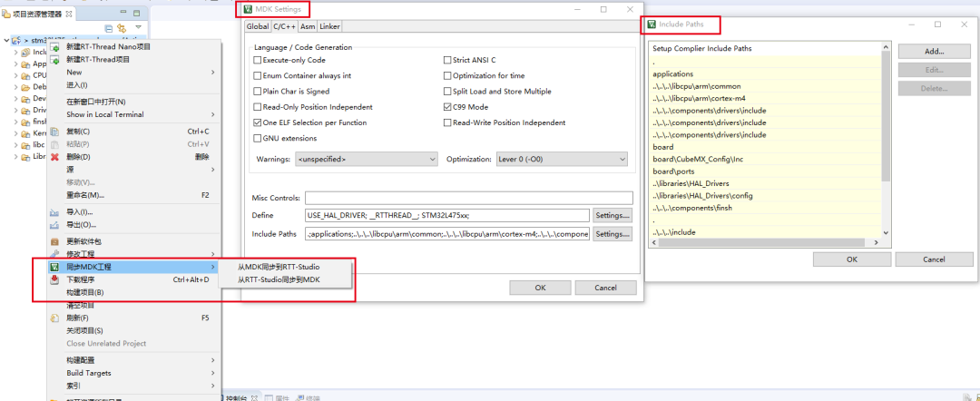Click the Misc Controls input field

[469, 198]
